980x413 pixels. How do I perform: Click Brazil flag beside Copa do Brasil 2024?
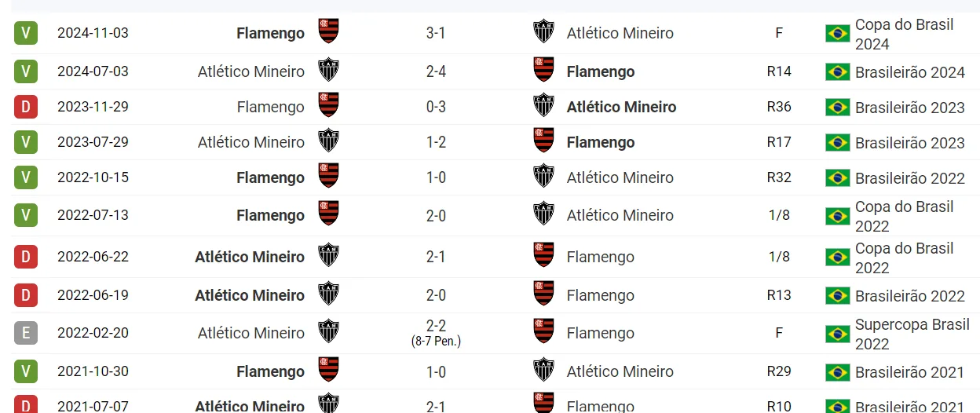(837, 33)
